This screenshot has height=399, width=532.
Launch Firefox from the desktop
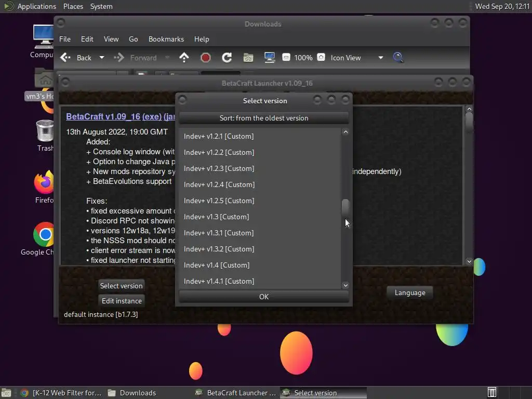pos(44,187)
